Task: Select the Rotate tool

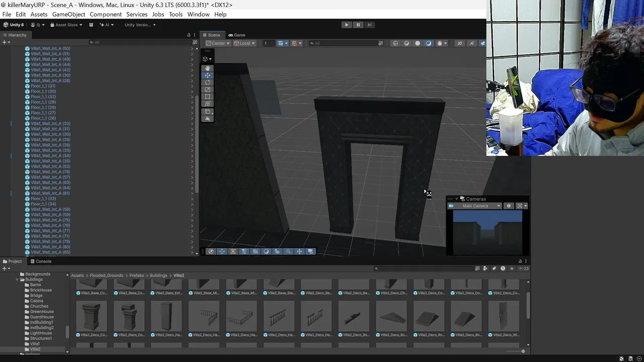Action: pyautogui.click(x=207, y=82)
